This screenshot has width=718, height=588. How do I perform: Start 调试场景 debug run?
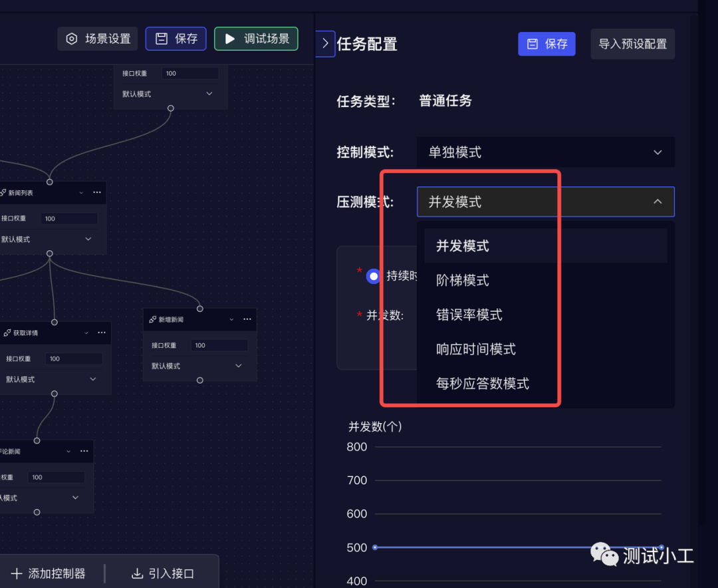point(256,39)
